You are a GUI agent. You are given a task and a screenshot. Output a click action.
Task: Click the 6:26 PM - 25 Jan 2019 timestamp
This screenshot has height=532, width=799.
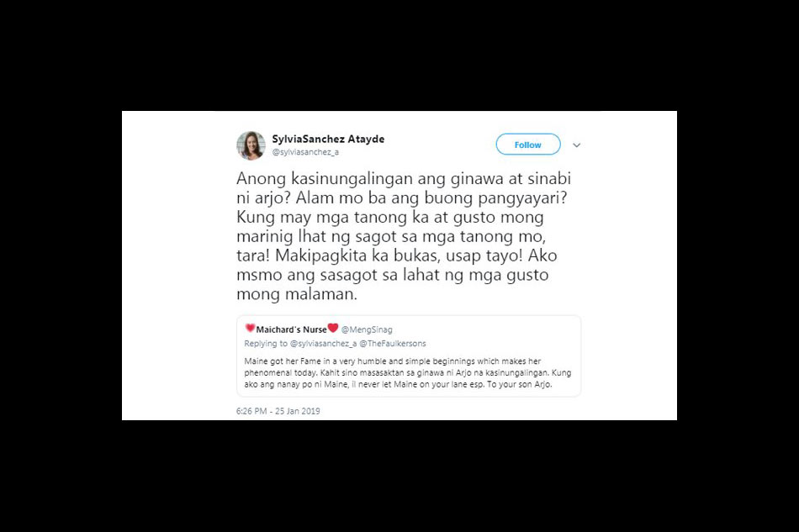278,411
